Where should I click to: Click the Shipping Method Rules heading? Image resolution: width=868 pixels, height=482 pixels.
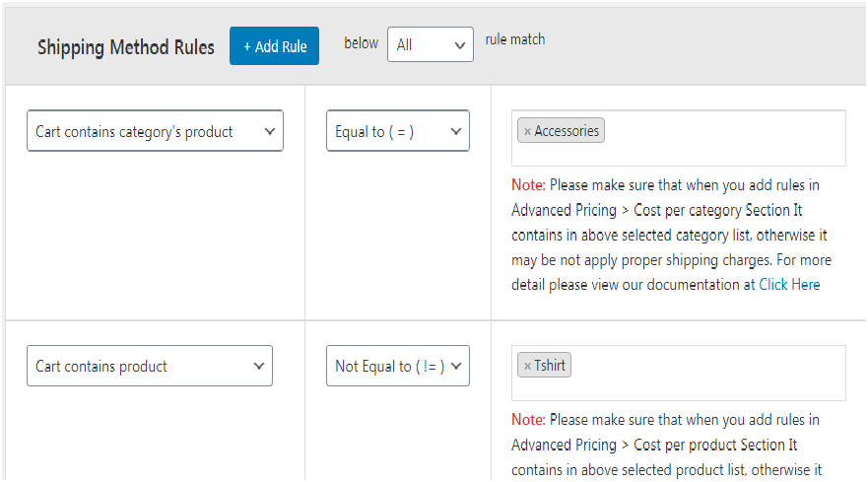coord(125,47)
